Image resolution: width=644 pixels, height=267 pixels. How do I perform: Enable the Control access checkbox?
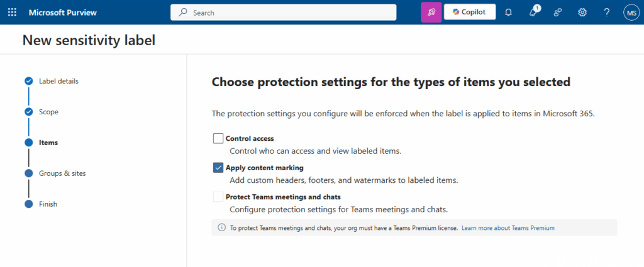(x=218, y=138)
